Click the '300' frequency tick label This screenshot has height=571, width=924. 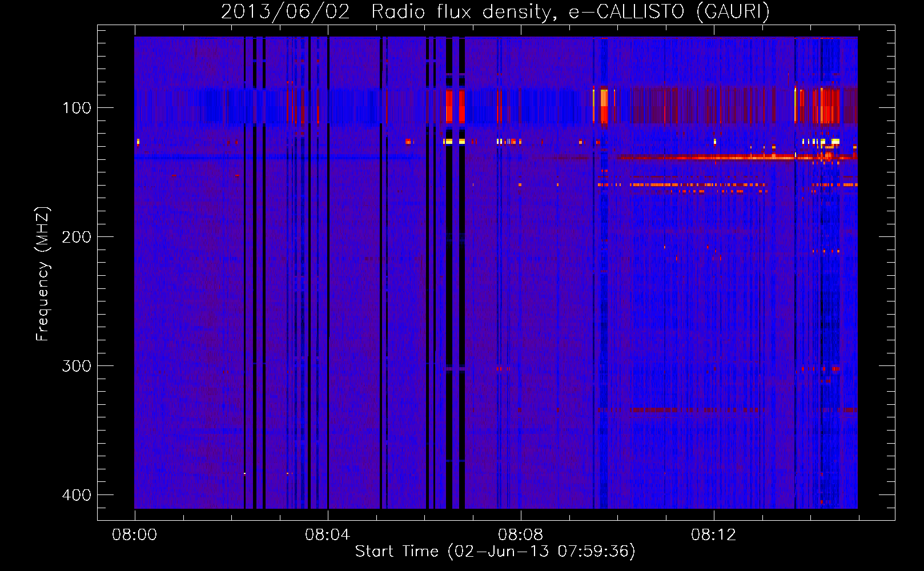tap(77, 366)
